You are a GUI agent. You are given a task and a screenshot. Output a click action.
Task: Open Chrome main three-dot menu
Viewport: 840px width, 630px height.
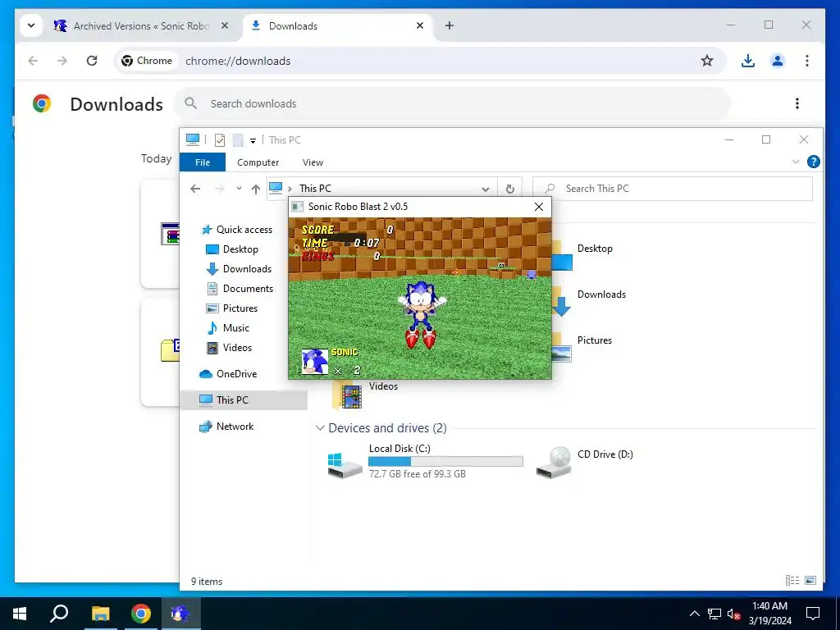coord(807,61)
